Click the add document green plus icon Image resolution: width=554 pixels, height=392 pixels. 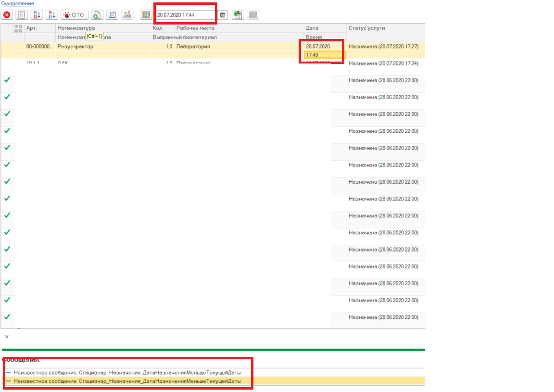click(x=97, y=15)
